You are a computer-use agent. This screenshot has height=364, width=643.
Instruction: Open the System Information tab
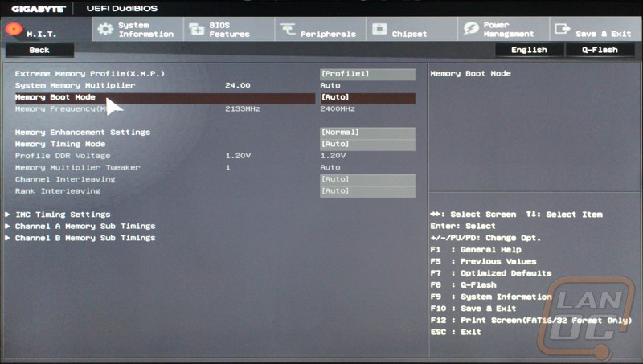tap(138, 29)
